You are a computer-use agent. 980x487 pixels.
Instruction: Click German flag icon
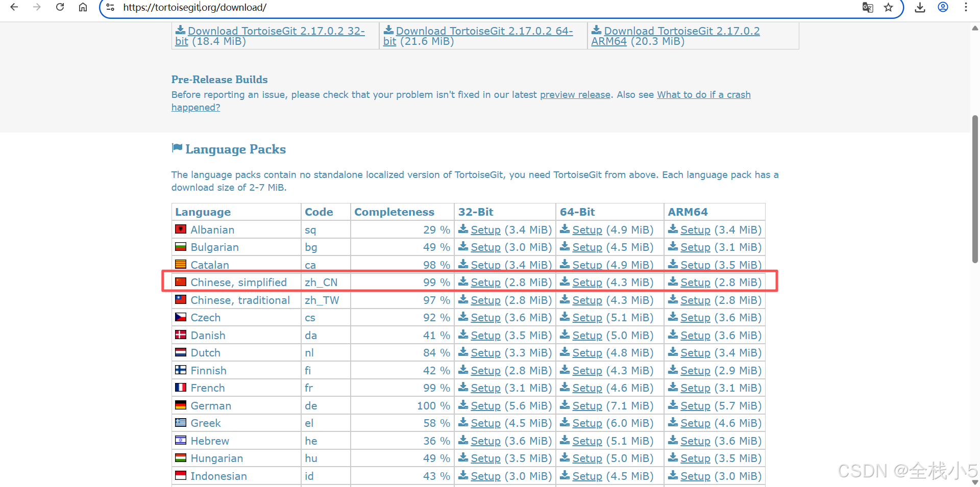tap(181, 405)
